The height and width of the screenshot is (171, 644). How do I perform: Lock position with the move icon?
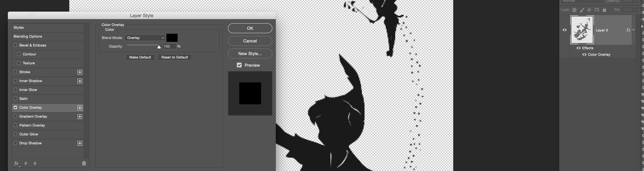click(x=589, y=10)
